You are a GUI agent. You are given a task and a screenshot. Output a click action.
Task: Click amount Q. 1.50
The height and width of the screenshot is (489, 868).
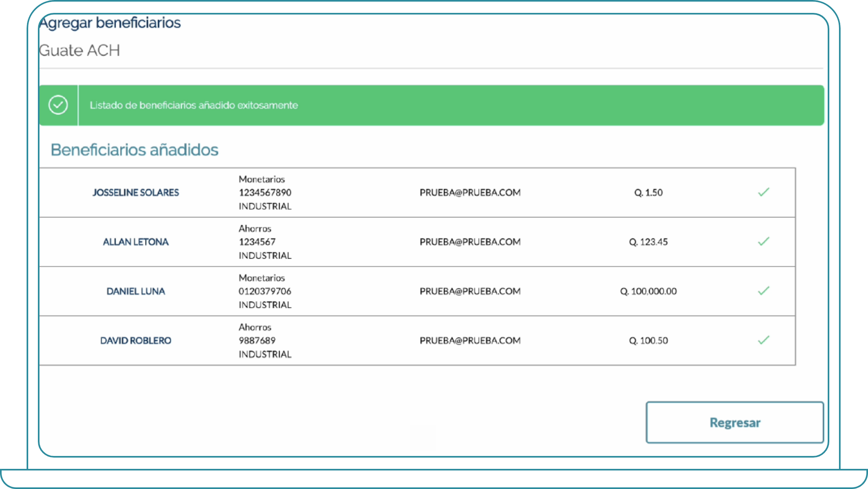pyautogui.click(x=648, y=193)
